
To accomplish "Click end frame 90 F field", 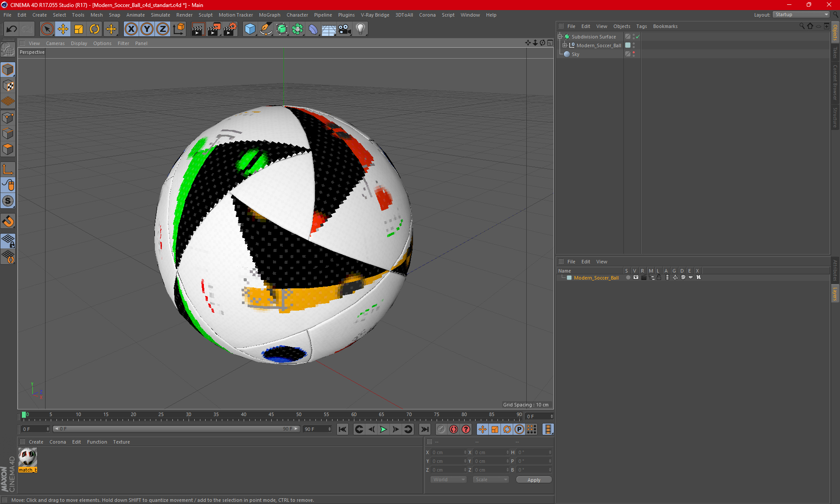I will (317, 429).
